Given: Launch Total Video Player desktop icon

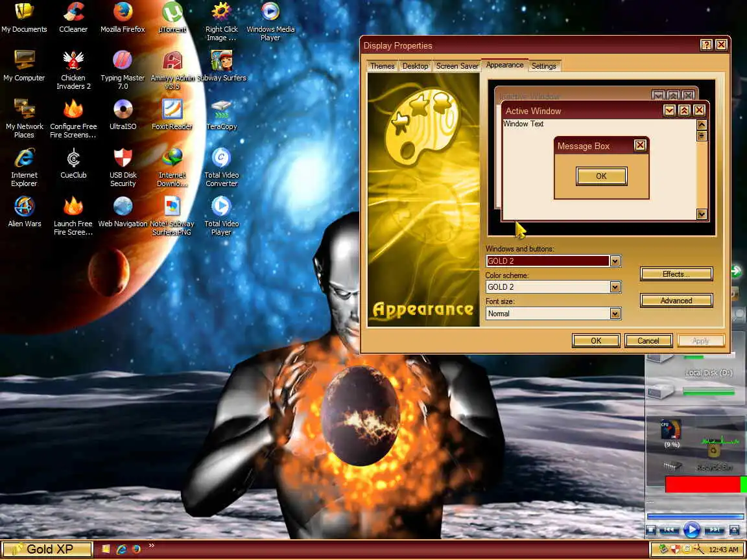Looking at the screenshot, I should [x=222, y=216].
